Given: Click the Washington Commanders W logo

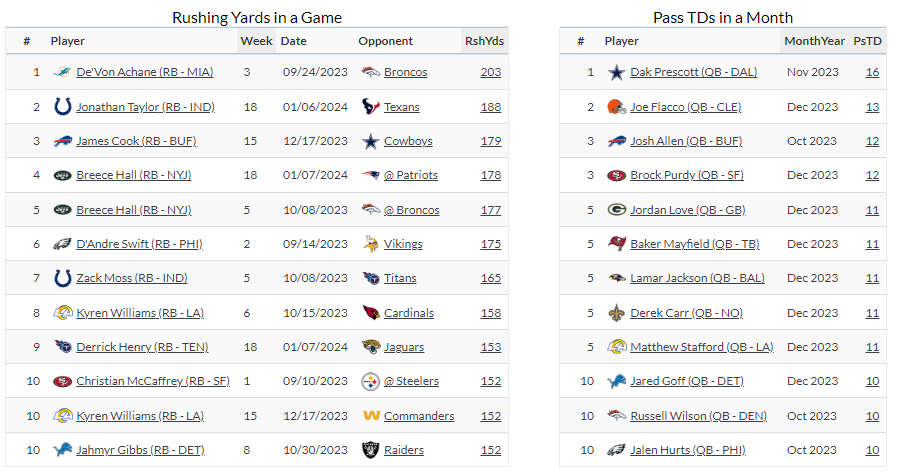Looking at the screenshot, I should pos(370,416).
